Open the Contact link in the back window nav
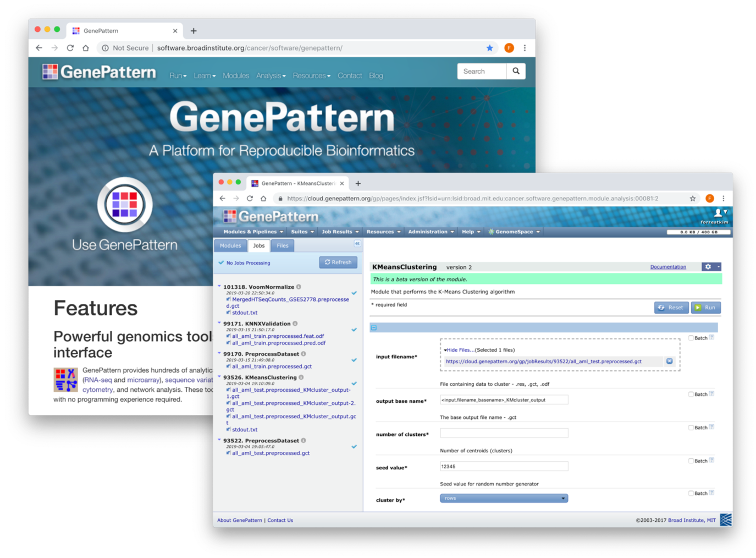756x558 pixels. [x=350, y=75]
